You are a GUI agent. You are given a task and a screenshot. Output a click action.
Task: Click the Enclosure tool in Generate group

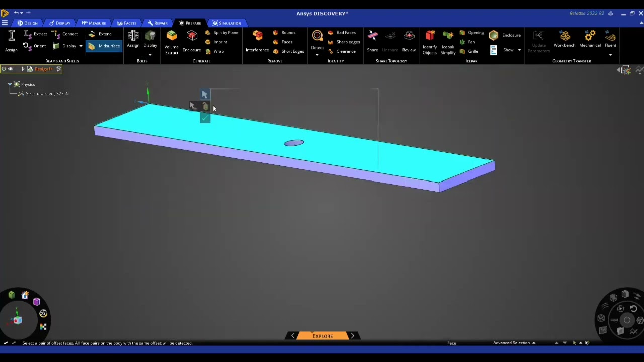click(192, 41)
